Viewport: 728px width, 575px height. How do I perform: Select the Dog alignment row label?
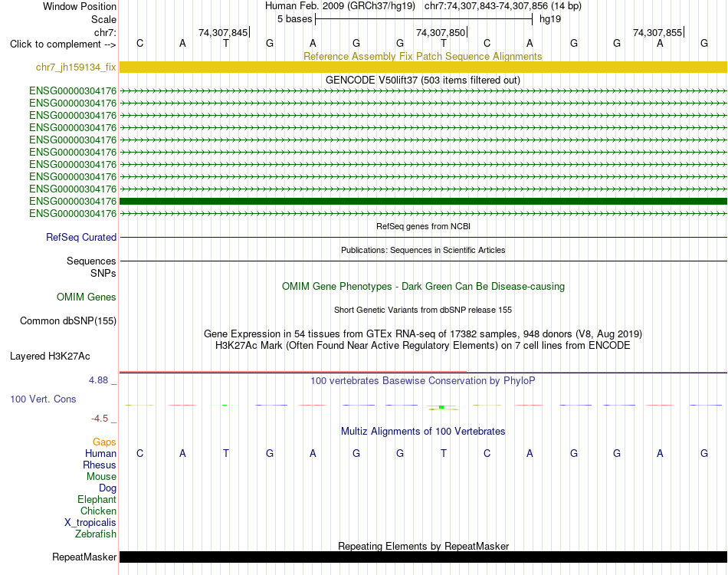[x=107, y=488]
